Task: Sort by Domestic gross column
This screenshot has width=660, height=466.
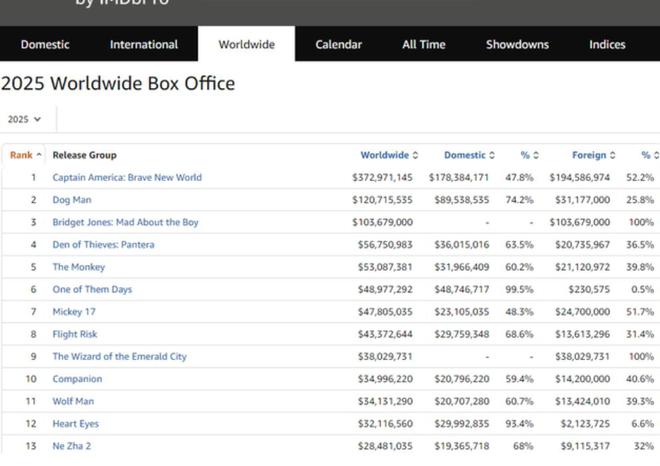Action: tap(469, 155)
